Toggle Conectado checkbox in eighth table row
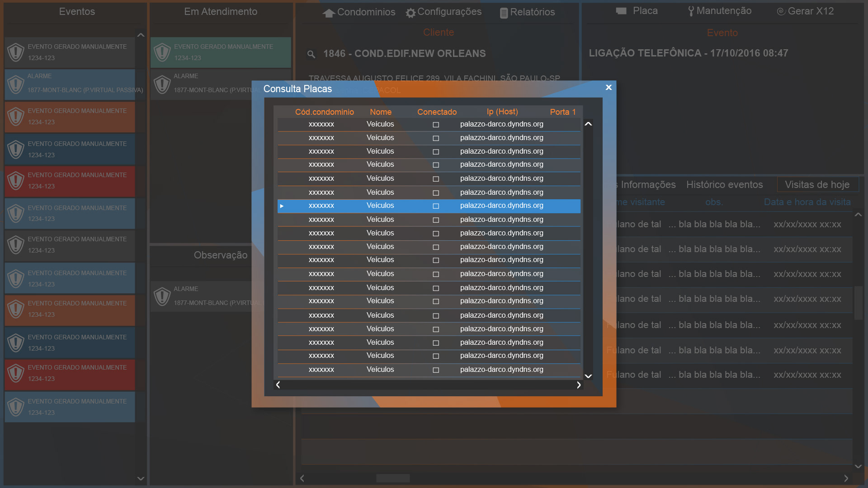This screenshot has height=488, width=868. click(x=436, y=220)
